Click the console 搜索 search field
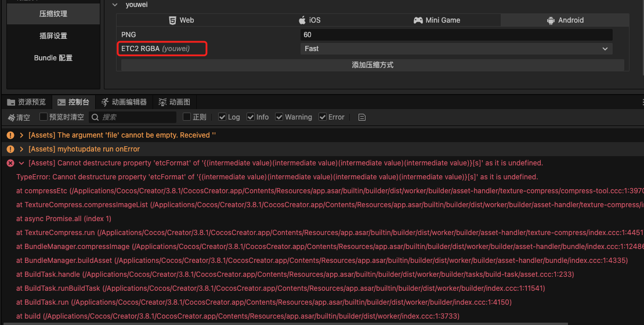Screen dimensions: 644x325 point(133,117)
